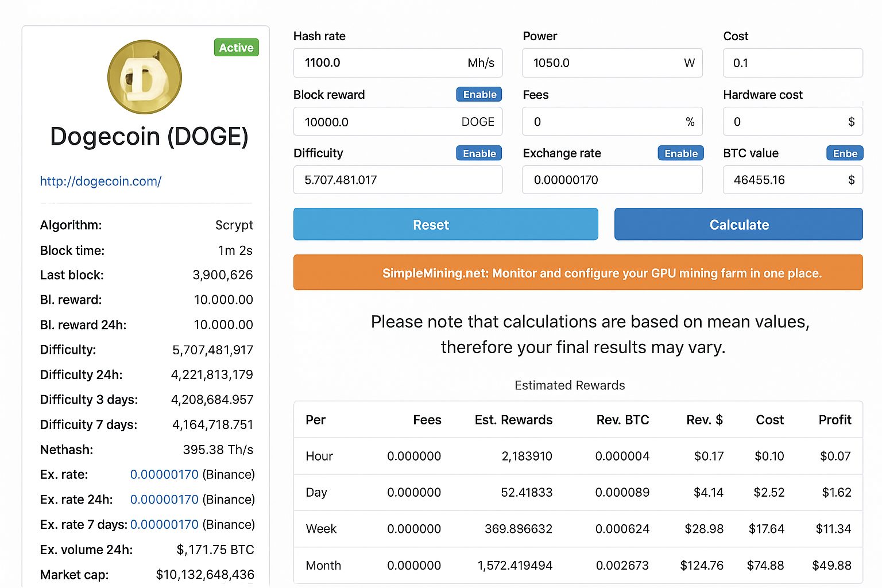Click the Difficulty value 5,707,481,917
The height and width of the screenshot is (588, 882).
coord(212,350)
